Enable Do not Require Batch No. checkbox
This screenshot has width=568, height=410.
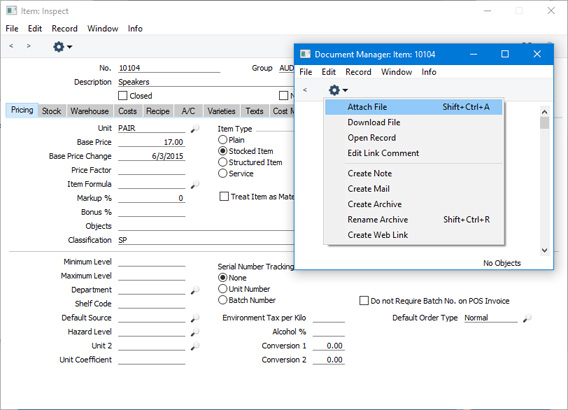click(364, 301)
